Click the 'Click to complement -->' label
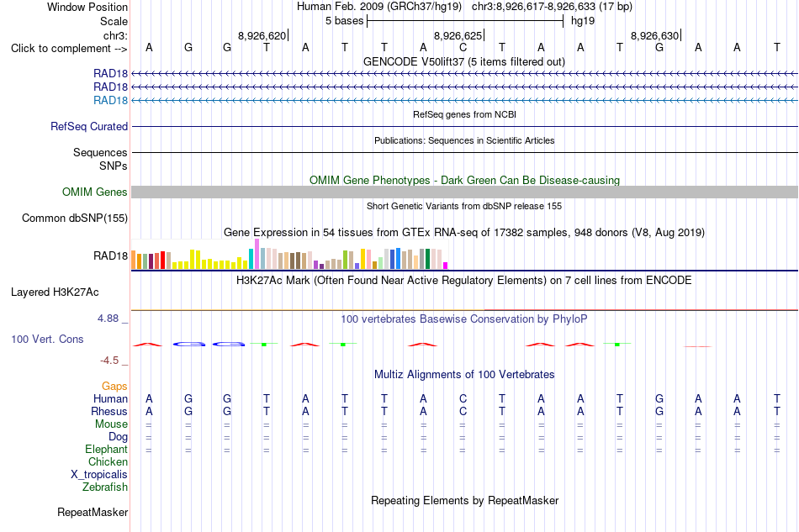 pos(69,49)
